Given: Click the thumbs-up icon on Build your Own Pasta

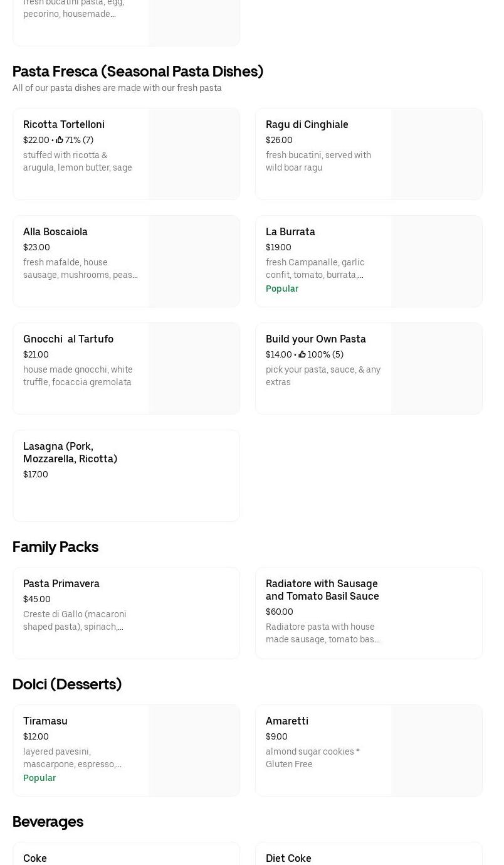Looking at the screenshot, I should pyautogui.click(x=302, y=355).
